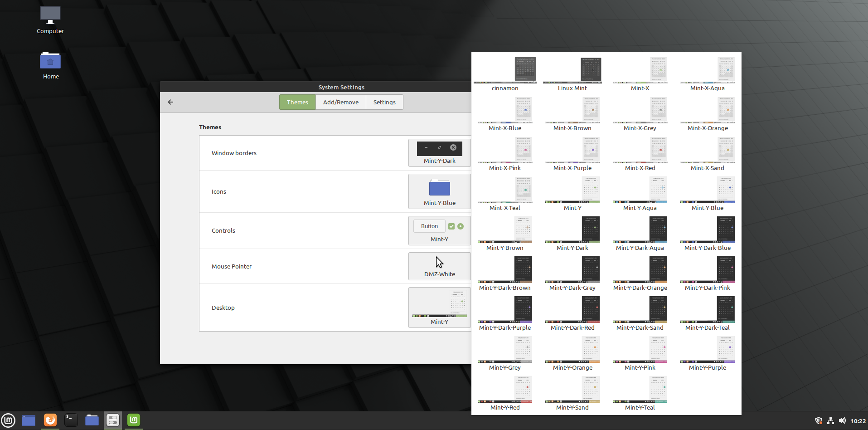868x430 pixels.
Task: Pick the Mint-X-Orange desktop theme
Action: coord(707,114)
